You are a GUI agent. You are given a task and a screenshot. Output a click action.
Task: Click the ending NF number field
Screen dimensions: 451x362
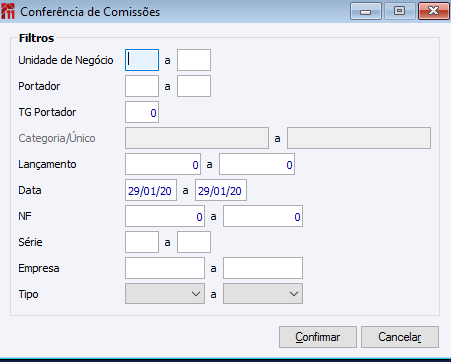[263, 216]
